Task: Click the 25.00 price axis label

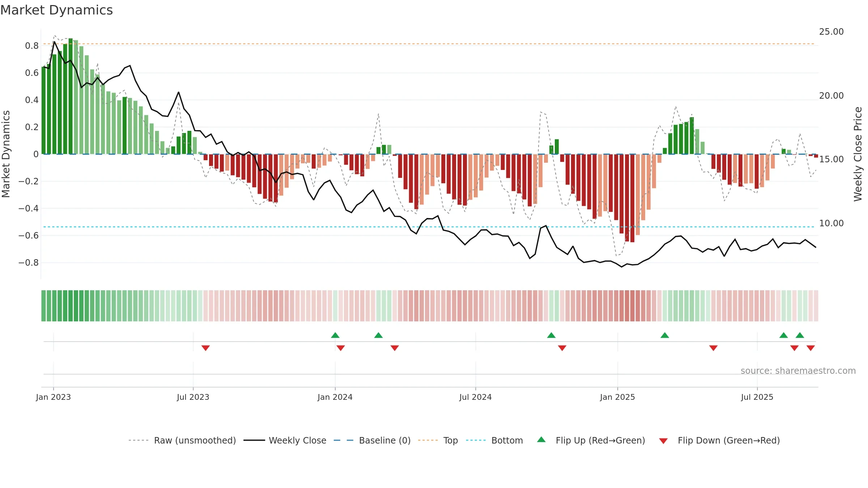Action: click(x=831, y=32)
